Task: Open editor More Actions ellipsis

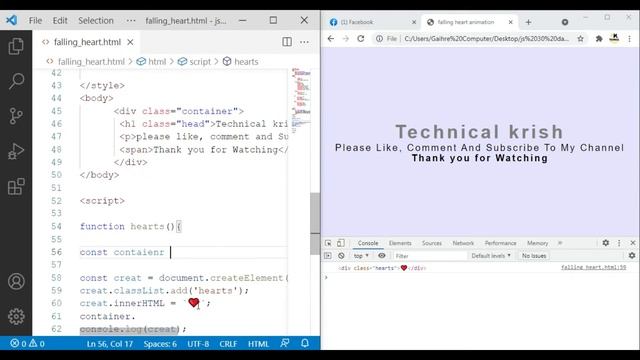Action: 304,42
